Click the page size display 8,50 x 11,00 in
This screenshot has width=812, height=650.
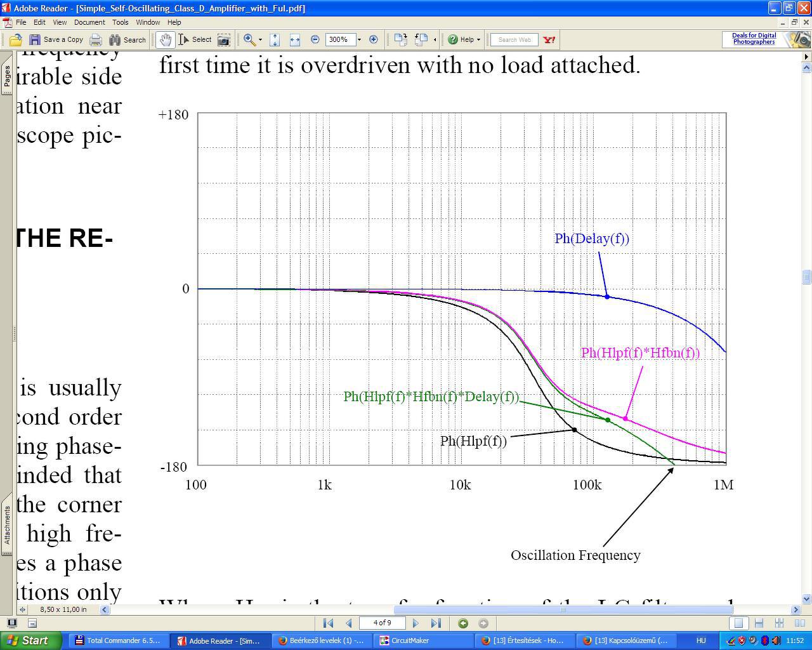(x=63, y=609)
